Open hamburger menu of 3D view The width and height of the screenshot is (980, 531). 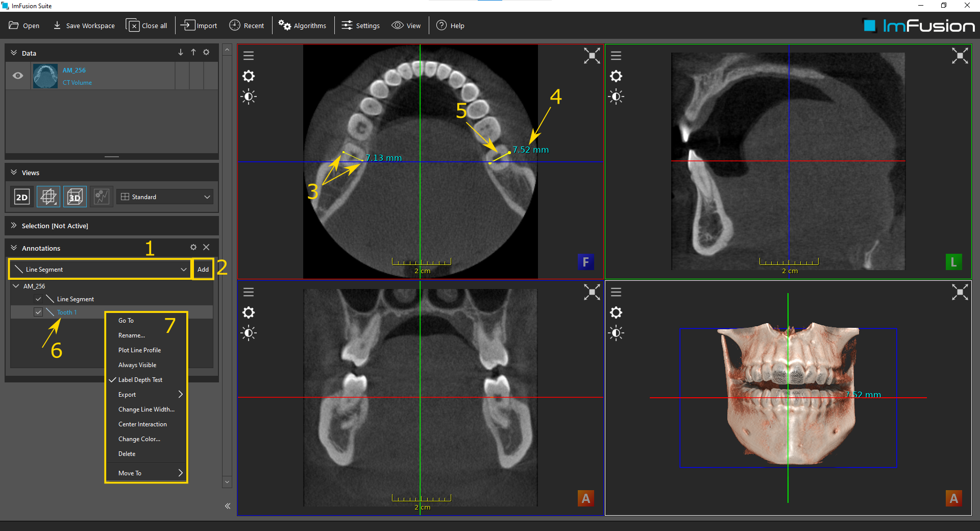click(616, 292)
